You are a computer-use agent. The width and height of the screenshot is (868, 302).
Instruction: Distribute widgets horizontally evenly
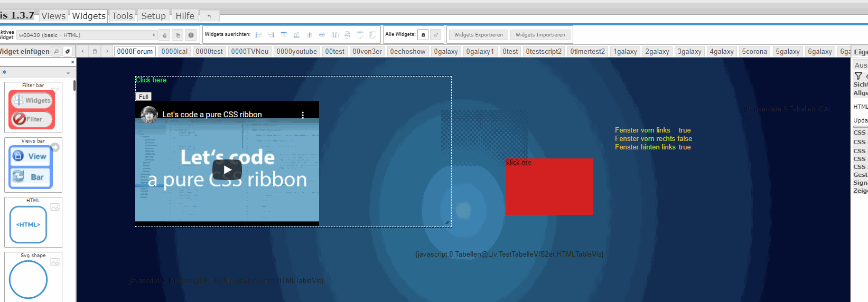335,35
